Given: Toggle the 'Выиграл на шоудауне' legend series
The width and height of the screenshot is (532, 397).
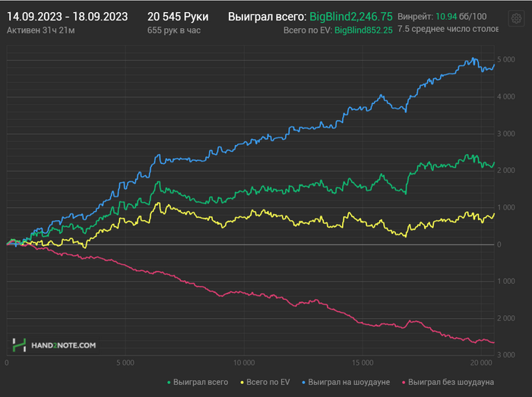Looking at the screenshot, I should (346, 382).
